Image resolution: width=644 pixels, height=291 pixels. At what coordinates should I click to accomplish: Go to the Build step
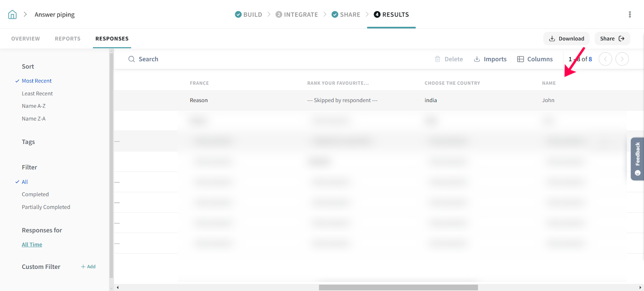point(248,15)
